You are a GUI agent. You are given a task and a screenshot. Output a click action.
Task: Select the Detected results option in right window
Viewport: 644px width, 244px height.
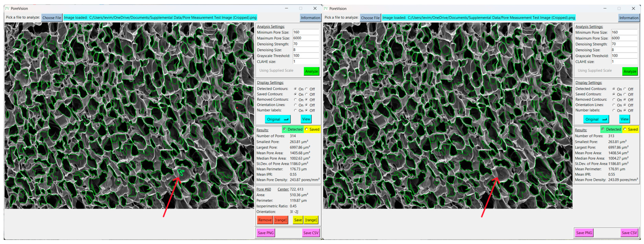coord(603,129)
